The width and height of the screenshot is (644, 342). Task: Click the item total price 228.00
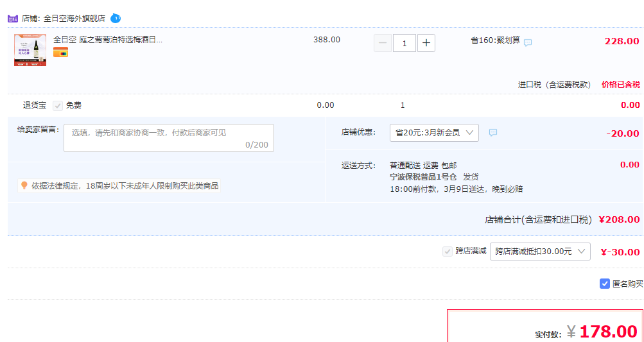(622, 41)
